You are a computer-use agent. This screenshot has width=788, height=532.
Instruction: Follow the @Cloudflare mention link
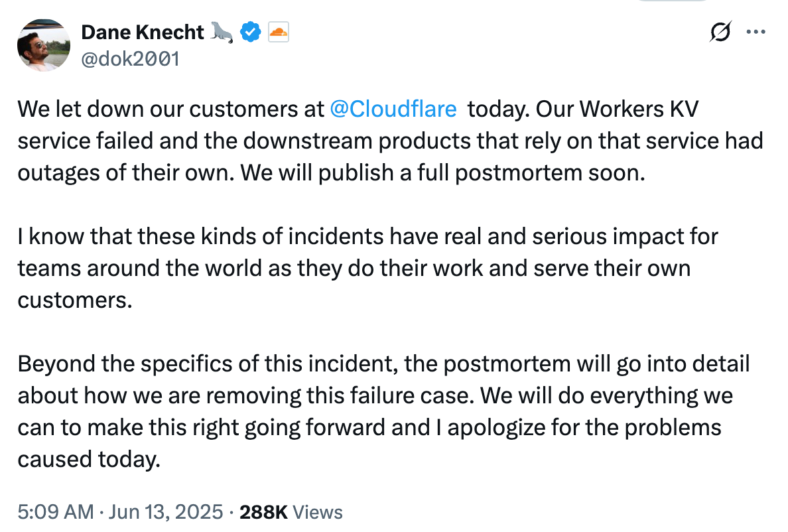click(393, 109)
